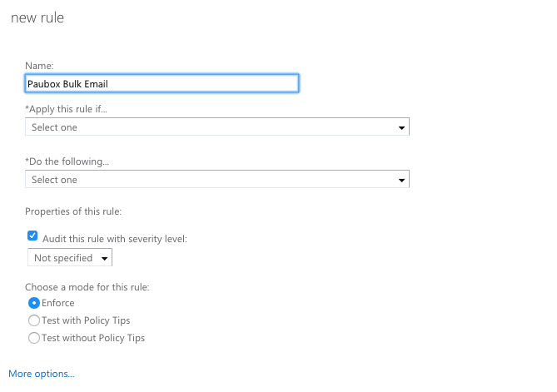
Task: Select the Enforce radio button
Action: [x=34, y=303]
